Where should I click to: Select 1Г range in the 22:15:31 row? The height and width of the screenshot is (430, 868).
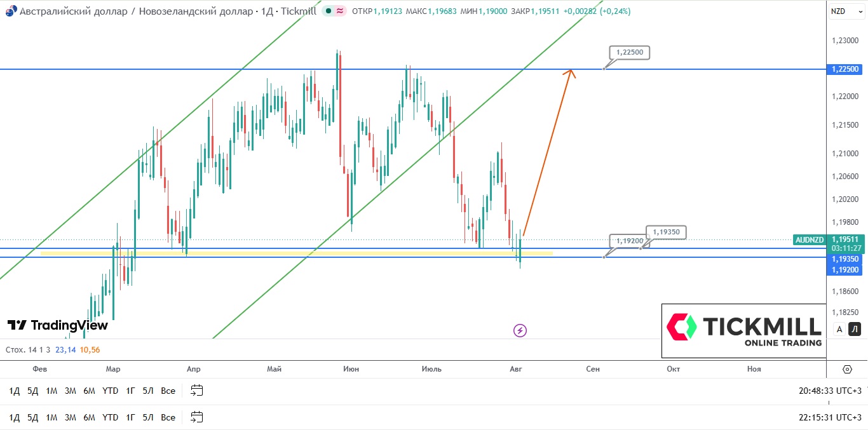(130, 417)
